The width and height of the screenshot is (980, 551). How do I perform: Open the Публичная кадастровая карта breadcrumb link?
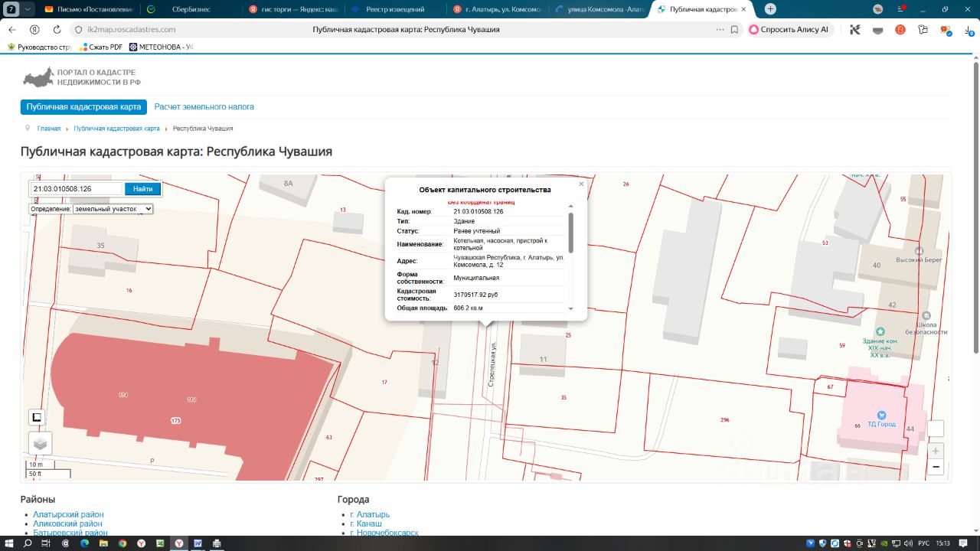(116, 129)
